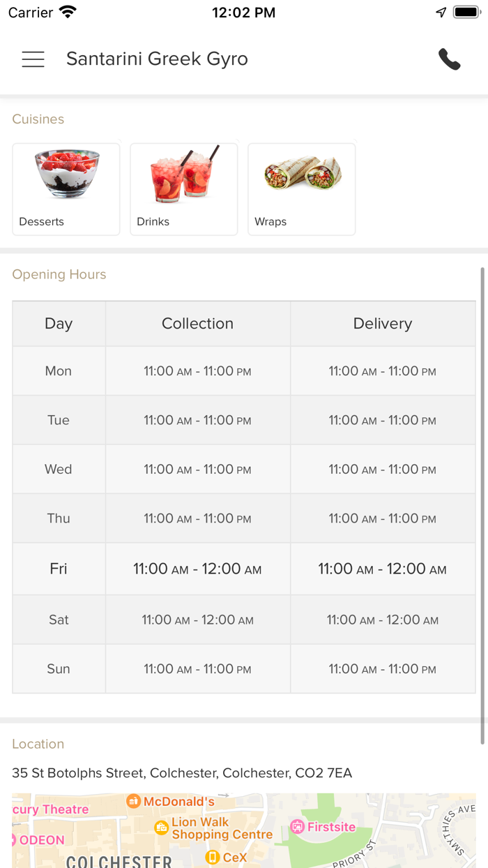This screenshot has height=868, width=488.
Task: Select the Desserts cuisine image
Action: (x=66, y=174)
